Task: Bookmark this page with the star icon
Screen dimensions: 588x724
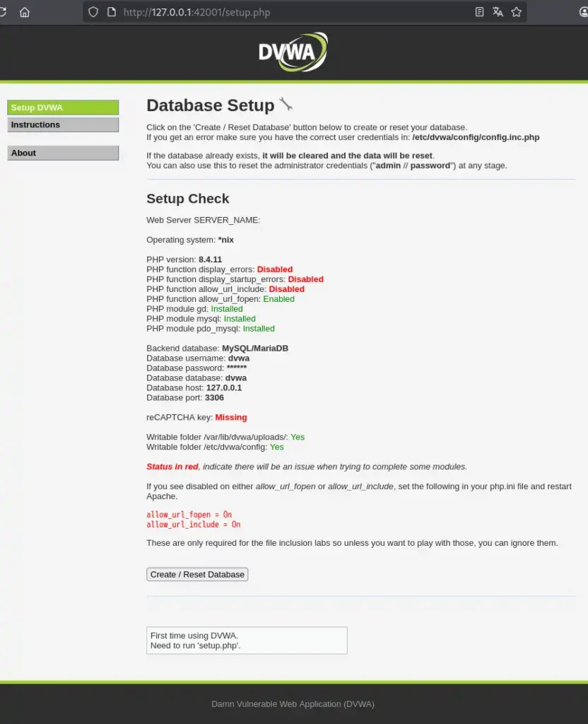Action: click(x=517, y=12)
